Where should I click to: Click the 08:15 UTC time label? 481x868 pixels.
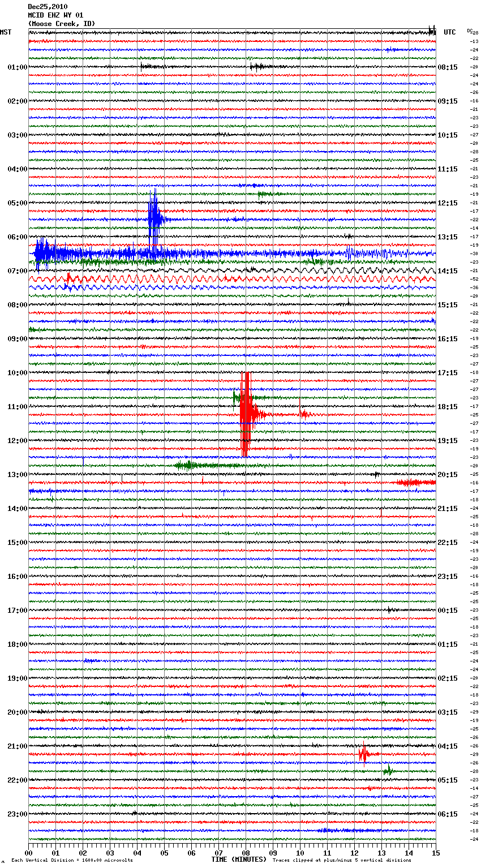click(x=448, y=67)
